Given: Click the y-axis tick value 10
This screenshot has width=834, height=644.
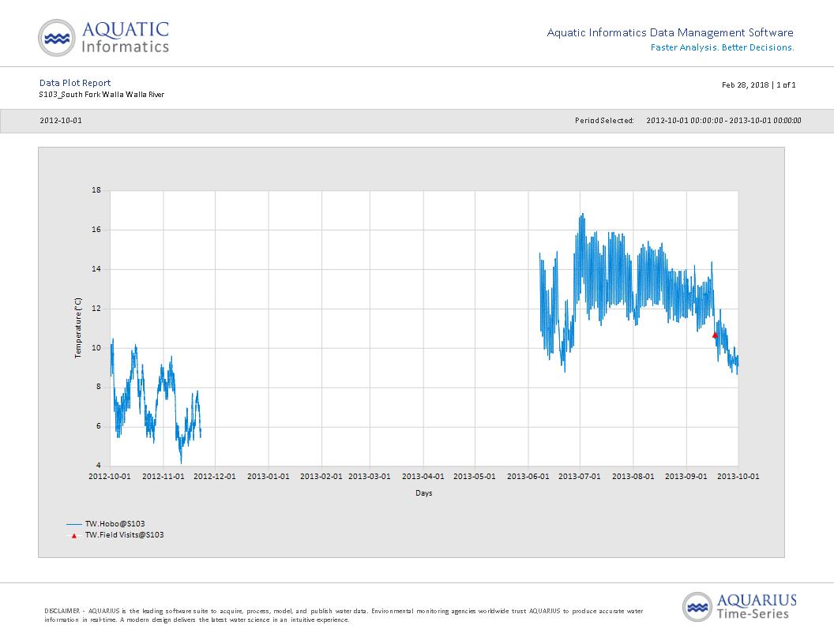Looking at the screenshot, I should click(x=96, y=348).
